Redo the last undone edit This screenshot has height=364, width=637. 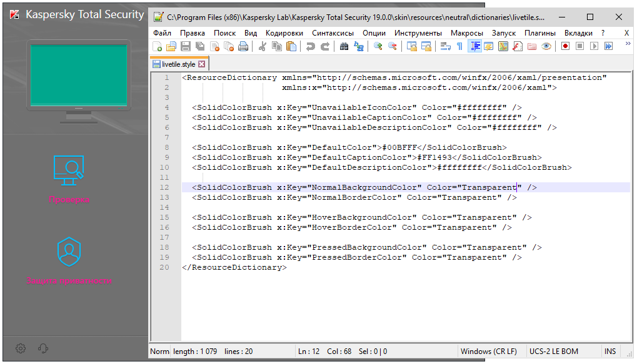pos(324,46)
